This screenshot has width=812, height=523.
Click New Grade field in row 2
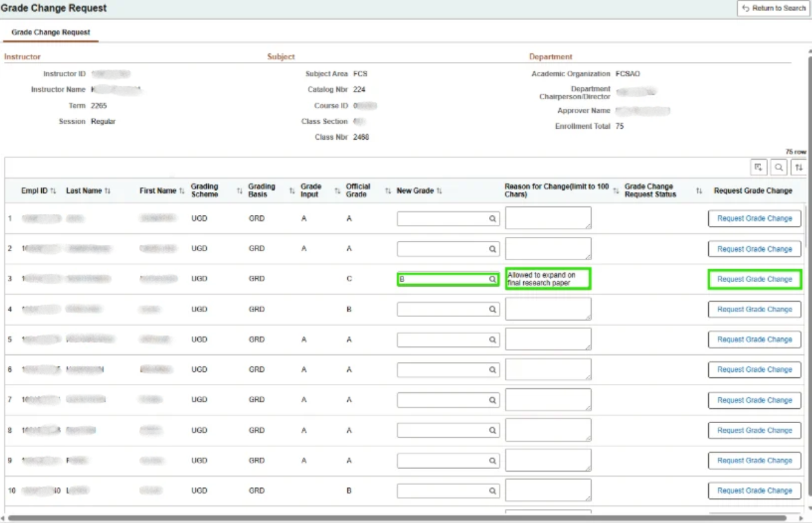pyautogui.click(x=448, y=249)
